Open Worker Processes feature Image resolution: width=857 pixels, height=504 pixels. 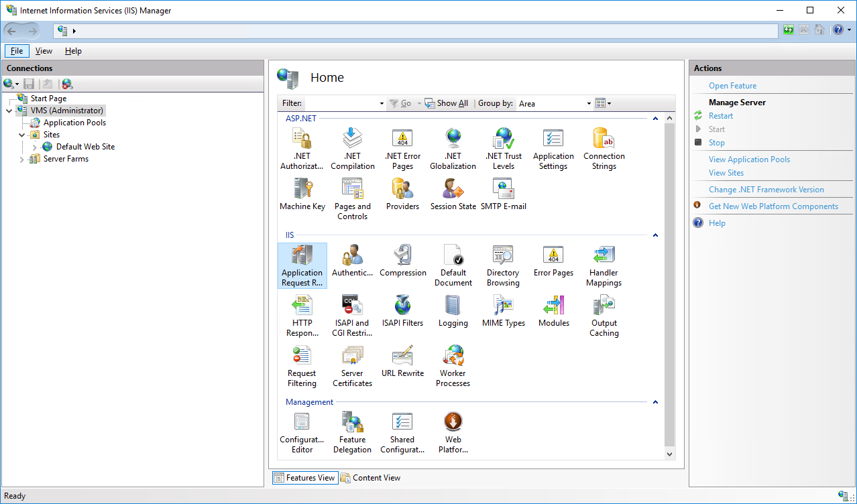tap(453, 366)
